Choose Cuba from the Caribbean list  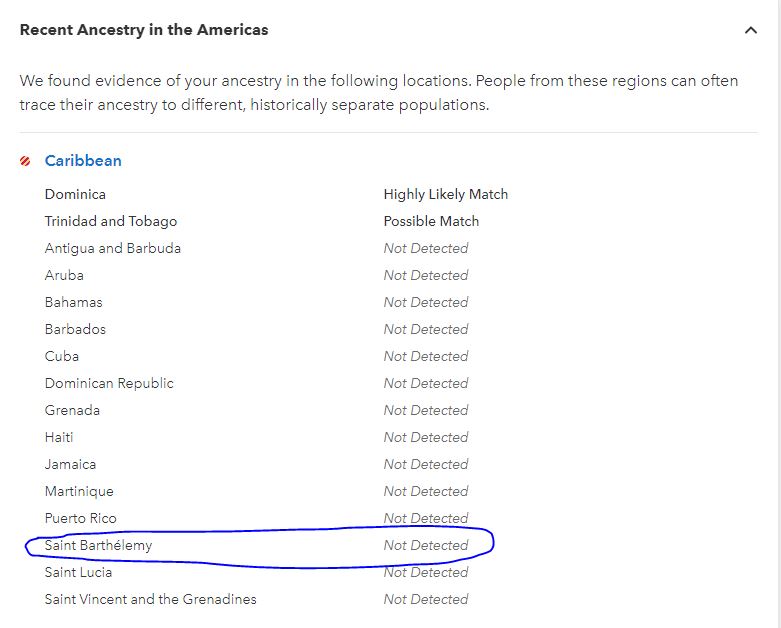(x=62, y=356)
